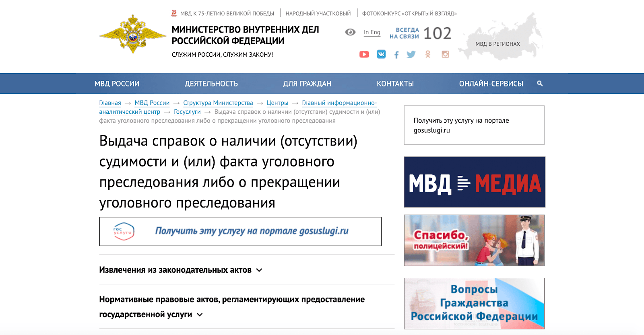This screenshot has width=644, height=335.
Task: Go to 'Главная' breadcrumb link
Action: pyautogui.click(x=110, y=103)
